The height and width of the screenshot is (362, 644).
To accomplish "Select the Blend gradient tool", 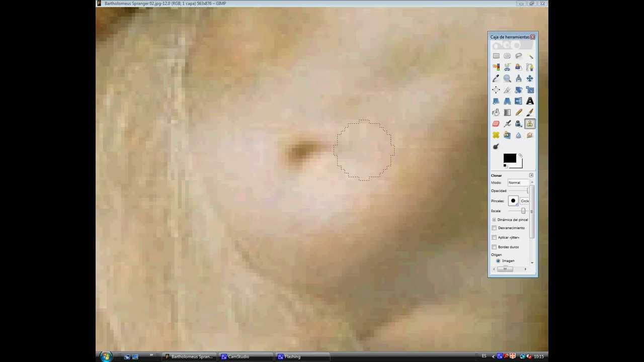I will click(x=507, y=113).
